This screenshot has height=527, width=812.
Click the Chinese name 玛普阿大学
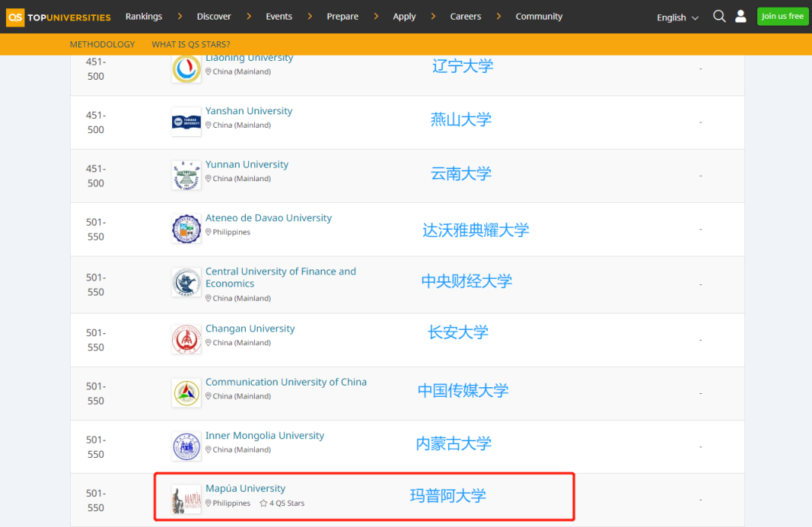click(x=448, y=496)
